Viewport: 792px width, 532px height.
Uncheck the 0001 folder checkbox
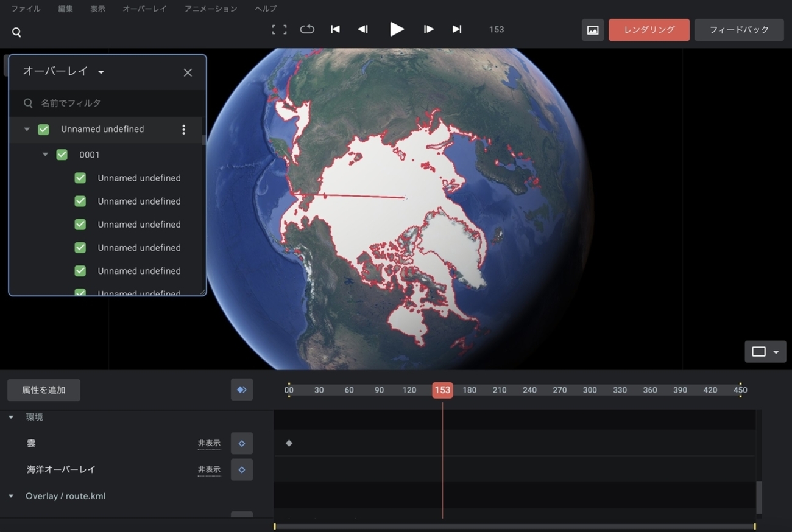point(62,155)
